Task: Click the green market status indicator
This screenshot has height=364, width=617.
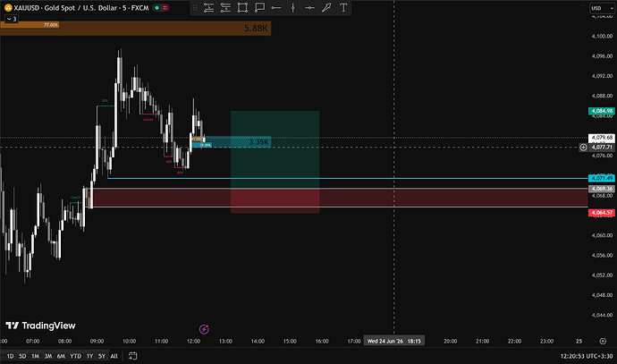Action: point(156,7)
